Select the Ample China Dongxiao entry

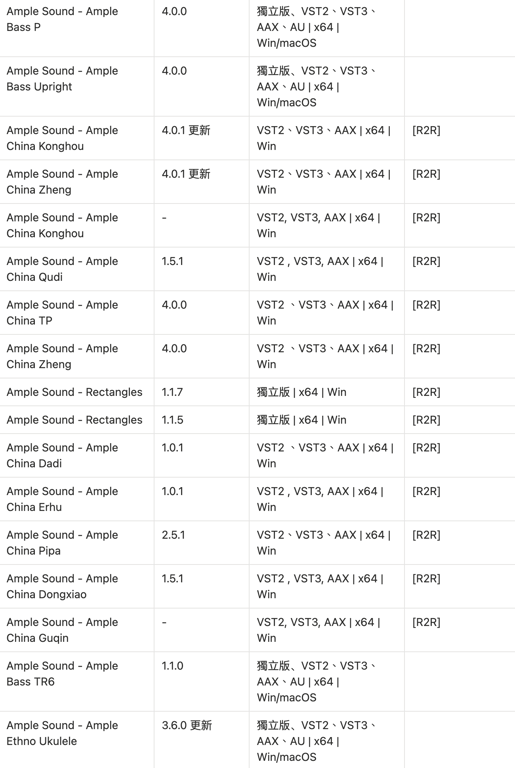62,586
